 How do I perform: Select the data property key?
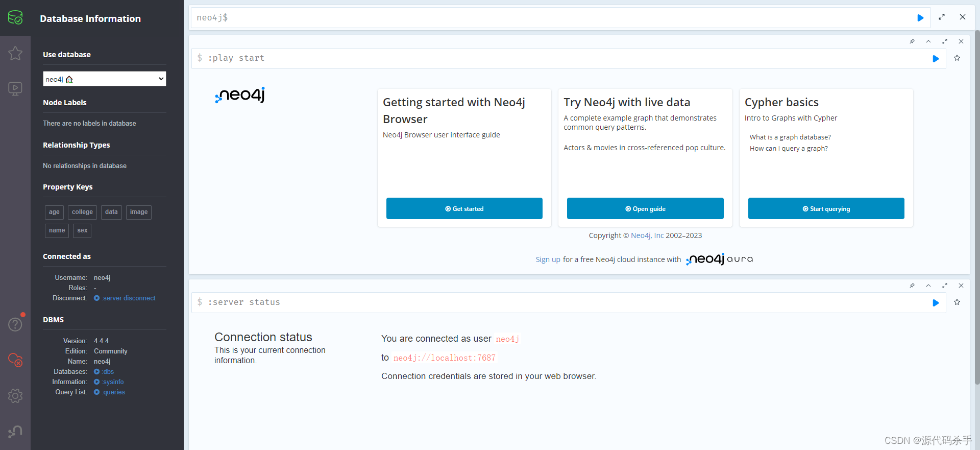point(111,212)
